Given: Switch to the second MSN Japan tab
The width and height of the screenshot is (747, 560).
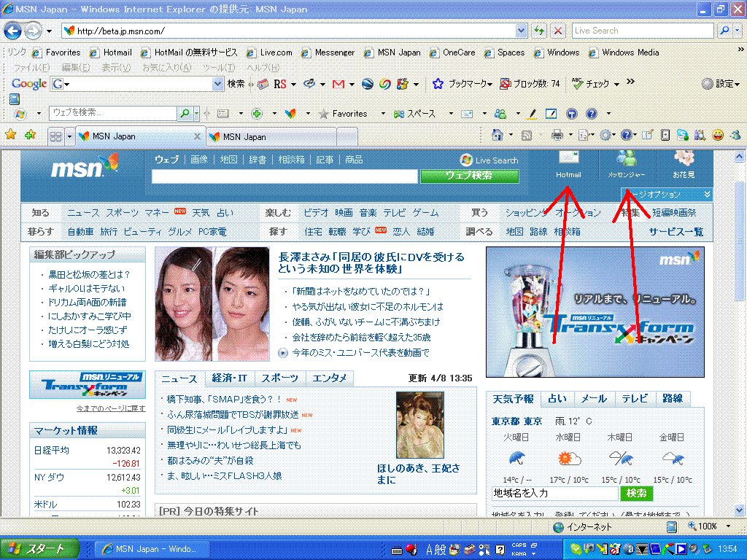Looking at the screenshot, I should 271,137.
